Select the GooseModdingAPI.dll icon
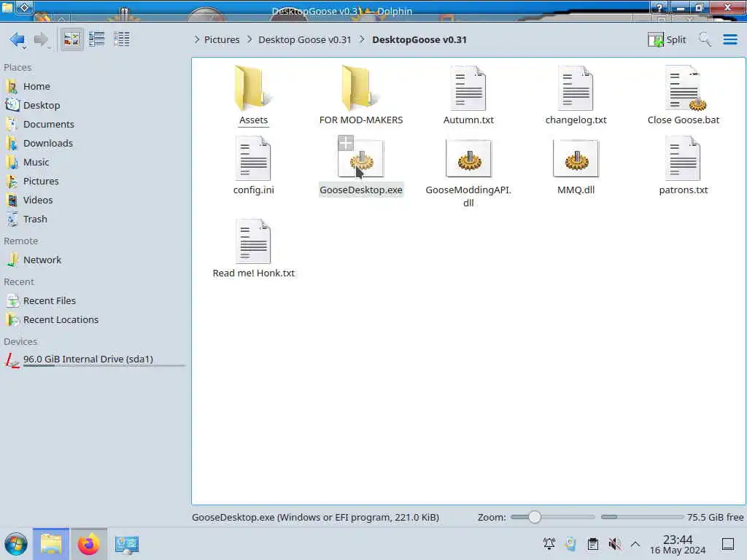This screenshot has height=560, width=747. click(468, 158)
